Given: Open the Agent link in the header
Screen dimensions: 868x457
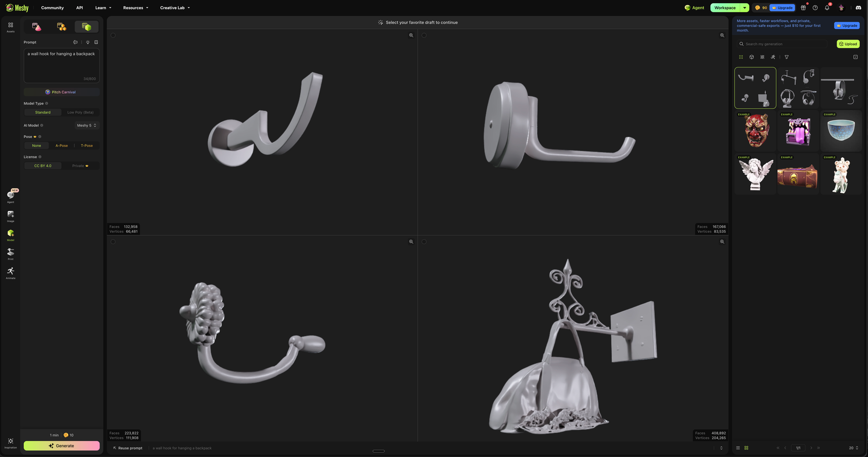Looking at the screenshot, I should [x=694, y=8].
